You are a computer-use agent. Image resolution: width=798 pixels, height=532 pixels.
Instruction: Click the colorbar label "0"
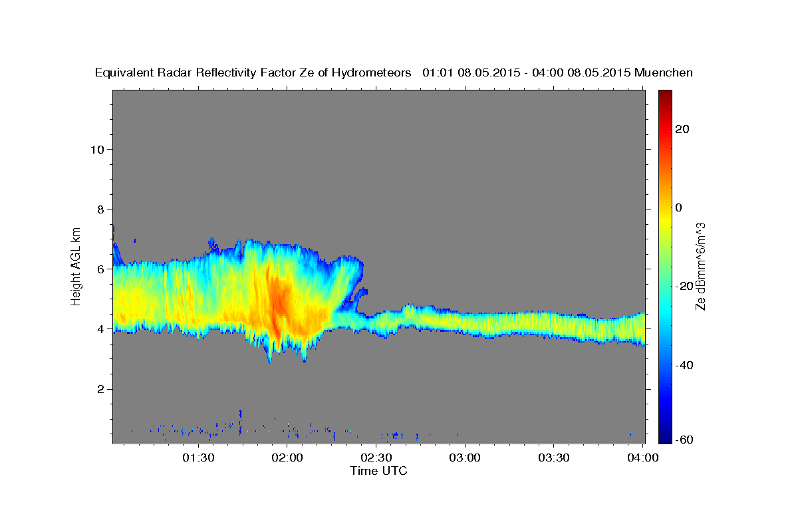tap(679, 207)
